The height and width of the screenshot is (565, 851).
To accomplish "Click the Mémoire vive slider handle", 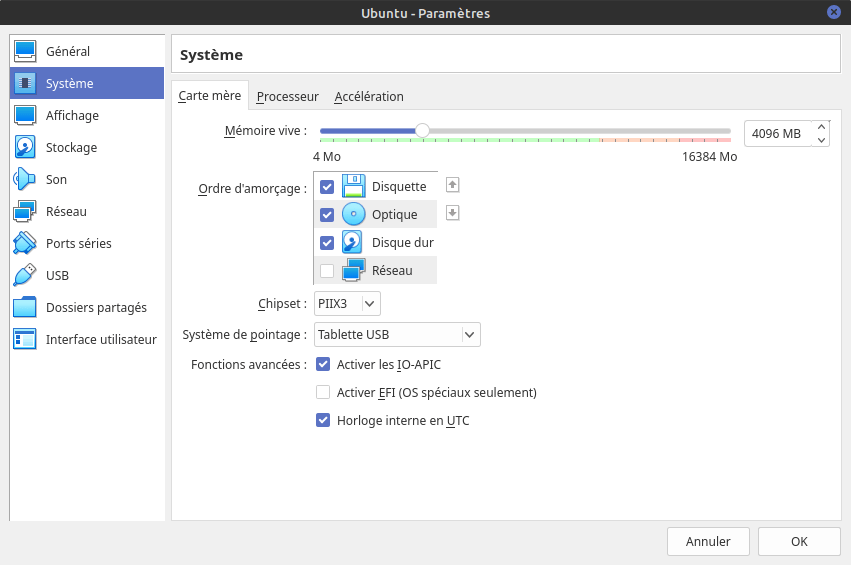I will [422, 131].
